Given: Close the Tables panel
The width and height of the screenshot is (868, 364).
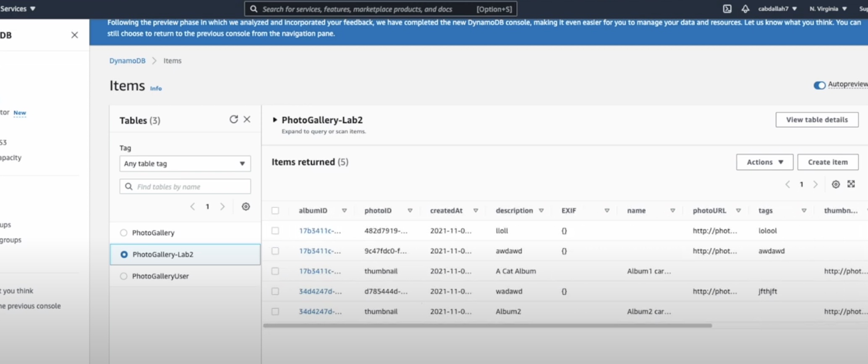Looking at the screenshot, I should click(x=247, y=120).
